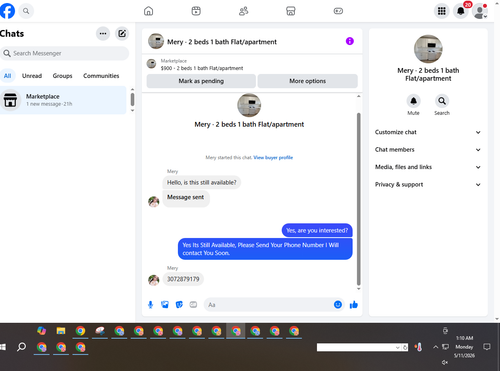Viewport: 500px width, 371px height.
Task: Open the View buyer profile link
Action: point(273,158)
